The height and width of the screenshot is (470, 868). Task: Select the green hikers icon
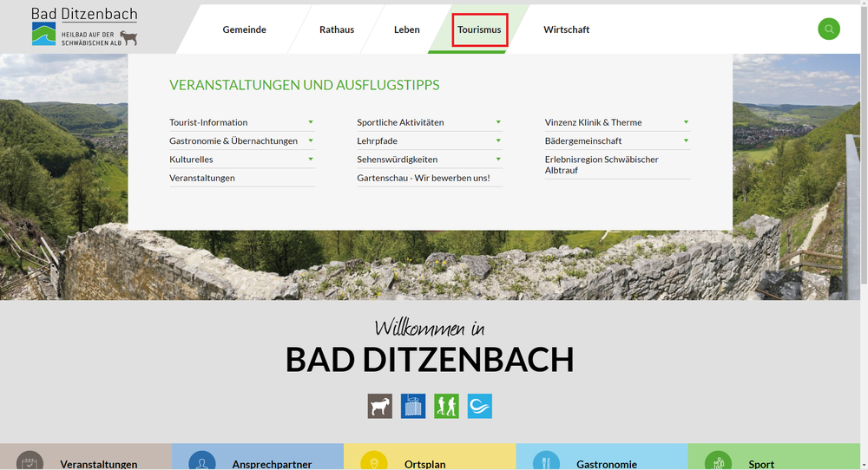coord(446,406)
